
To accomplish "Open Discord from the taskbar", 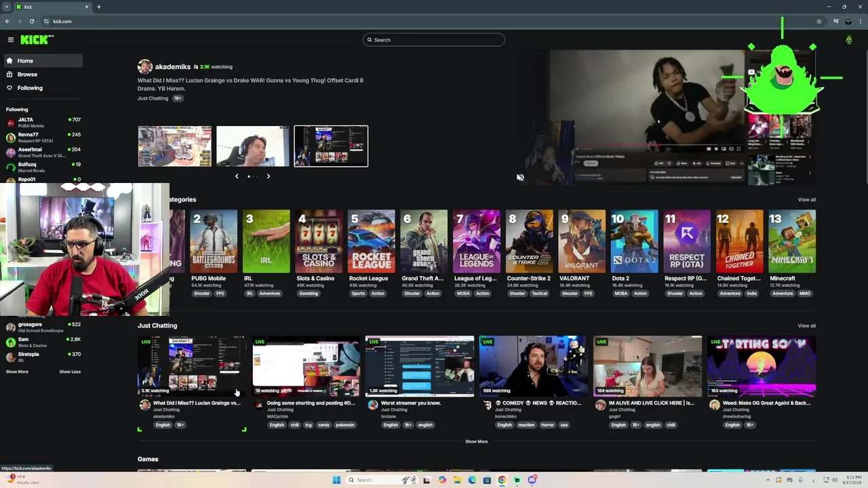I will 532,480.
